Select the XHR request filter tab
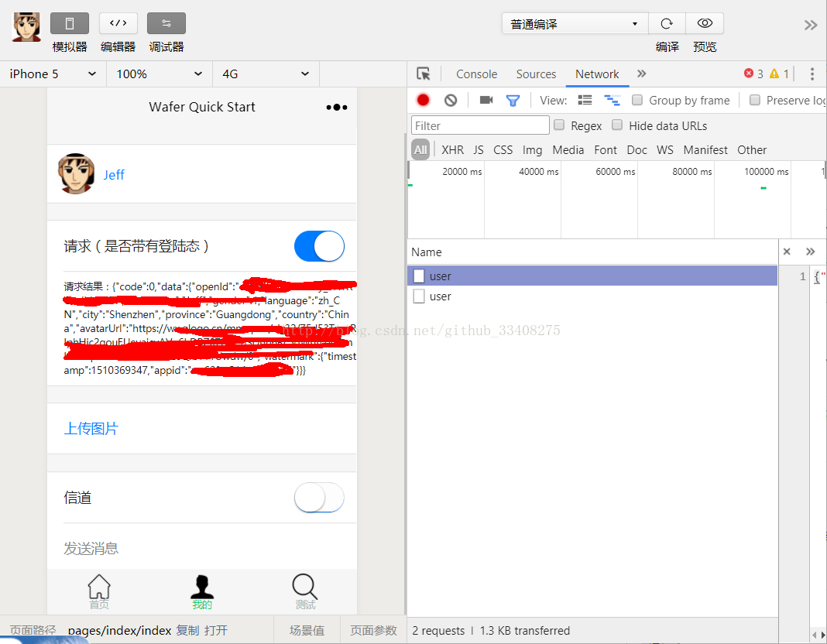This screenshot has width=827, height=644. click(x=452, y=149)
